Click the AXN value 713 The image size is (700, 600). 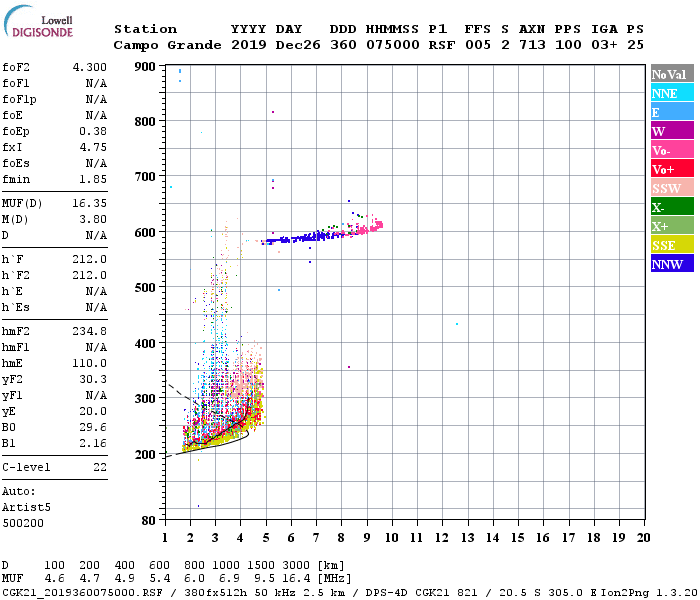coord(532,45)
